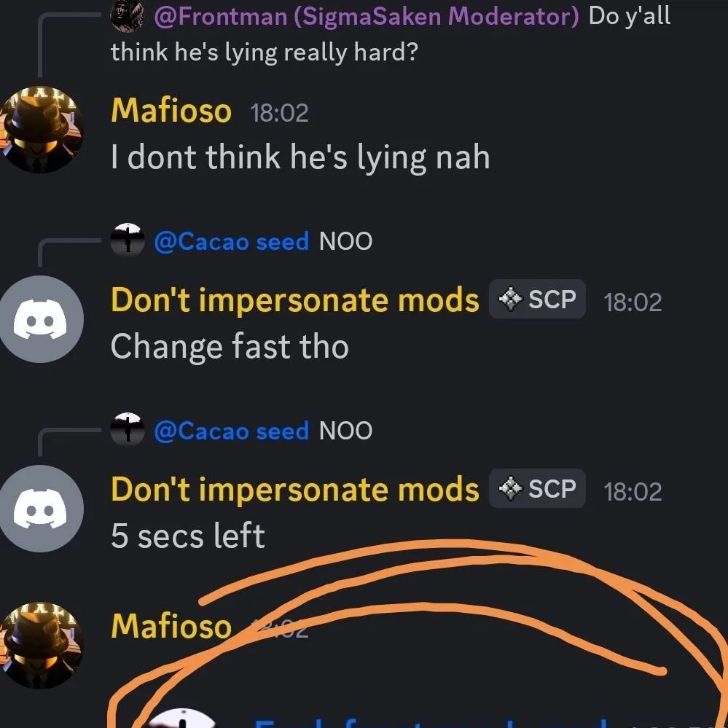Open Mafioso's avatar beside "I dont think he's lying nah"
Viewport: 728px width, 728px height.
pyautogui.click(x=41, y=130)
